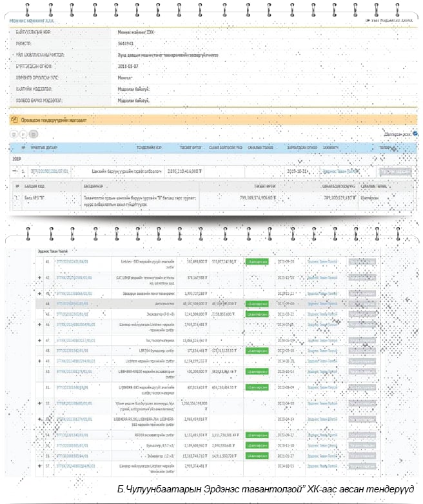
Task: Click gray action button in 2019 tender row
Action: pyautogui.click(x=395, y=172)
